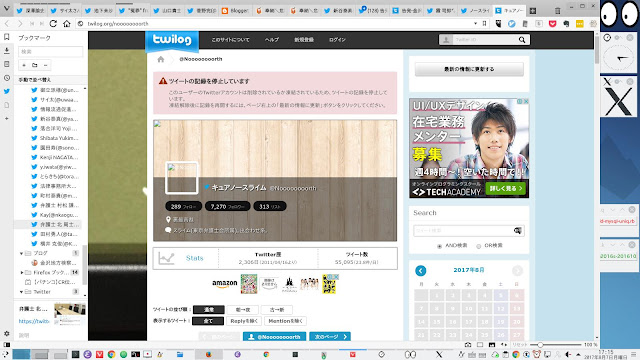Go to previous month in calendar
Screen dimensions: 640x360
point(420,270)
